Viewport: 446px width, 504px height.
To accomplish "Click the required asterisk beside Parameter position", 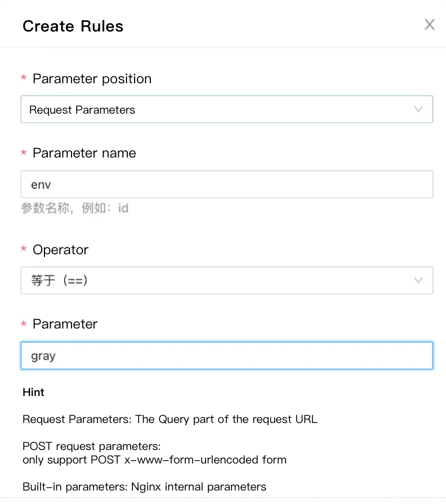I will (24, 79).
